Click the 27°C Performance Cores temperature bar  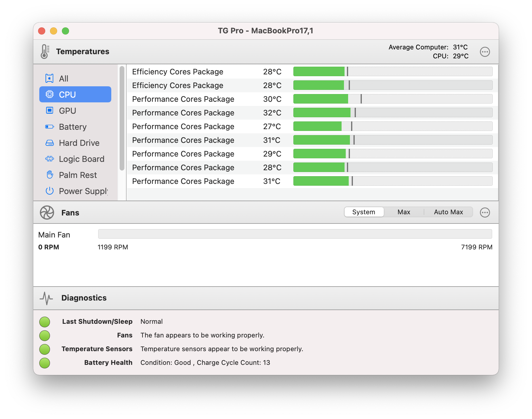tap(393, 126)
